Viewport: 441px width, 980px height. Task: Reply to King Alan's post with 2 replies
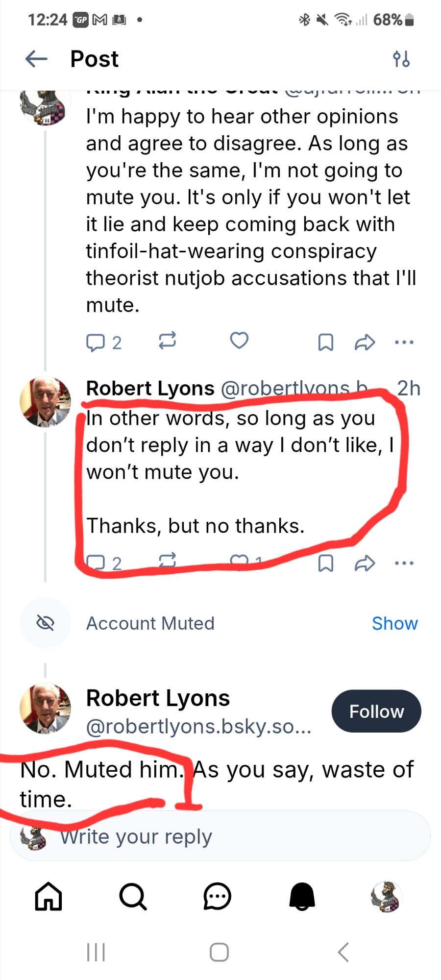[96, 343]
